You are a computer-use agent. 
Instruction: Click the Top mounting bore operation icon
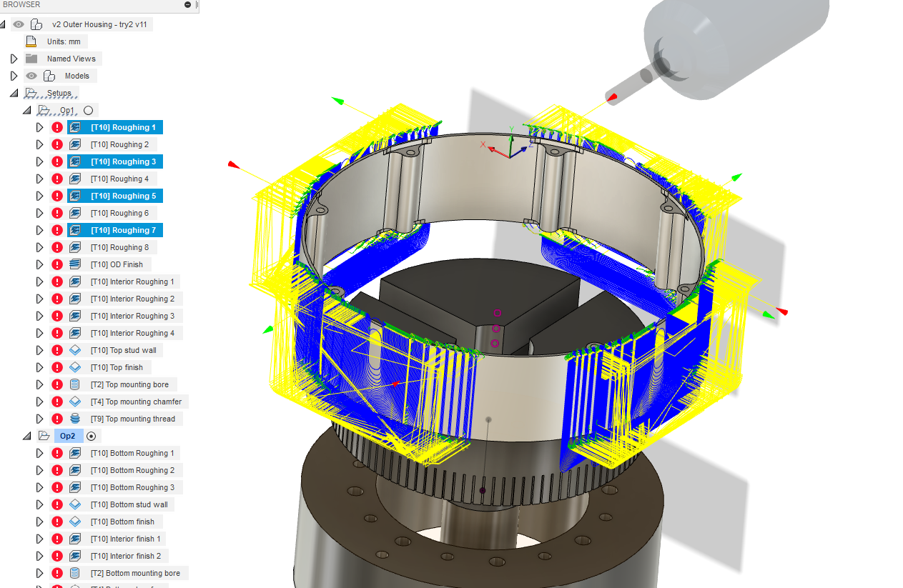click(75, 384)
